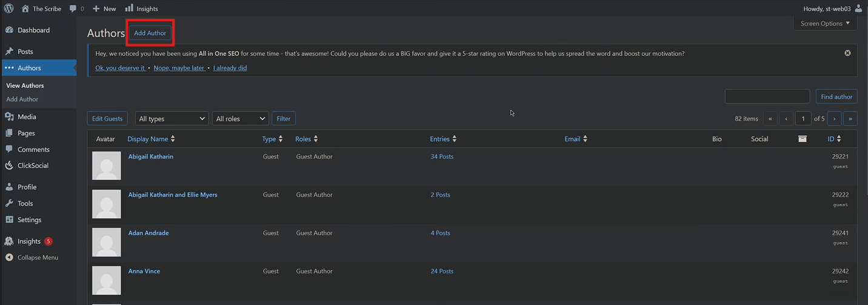Open the All types dropdown
868x305 pixels.
click(x=172, y=119)
